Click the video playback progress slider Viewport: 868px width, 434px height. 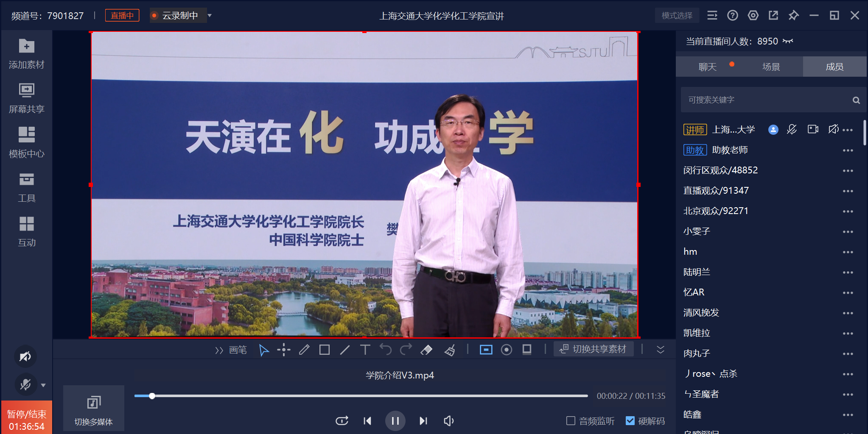pyautogui.click(x=361, y=396)
